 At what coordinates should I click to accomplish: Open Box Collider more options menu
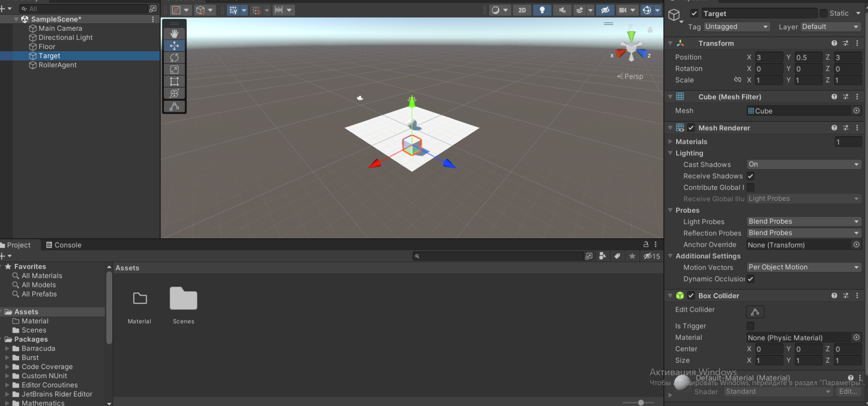tap(857, 296)
